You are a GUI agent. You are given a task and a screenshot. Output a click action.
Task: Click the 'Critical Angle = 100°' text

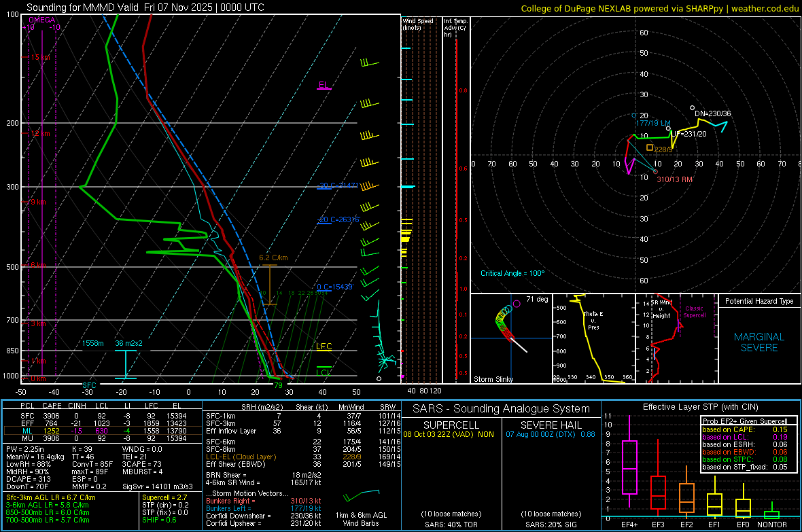pos(512,273)
